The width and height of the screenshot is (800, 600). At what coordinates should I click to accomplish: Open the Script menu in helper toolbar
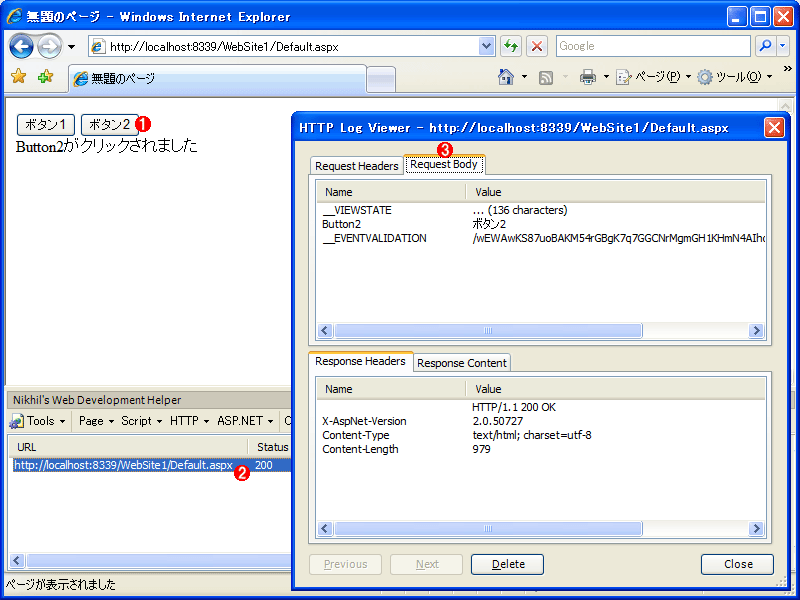click(x=141, y=421)
